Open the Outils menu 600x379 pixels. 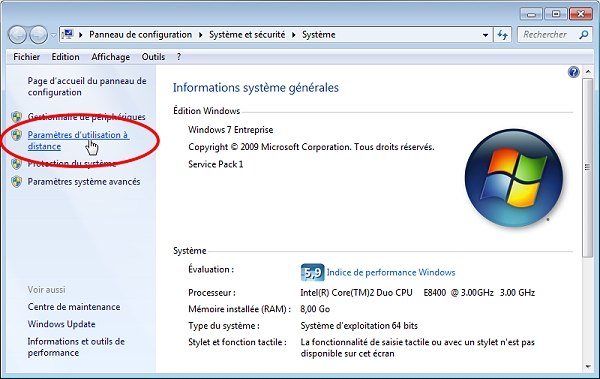[x=153, y=57]
